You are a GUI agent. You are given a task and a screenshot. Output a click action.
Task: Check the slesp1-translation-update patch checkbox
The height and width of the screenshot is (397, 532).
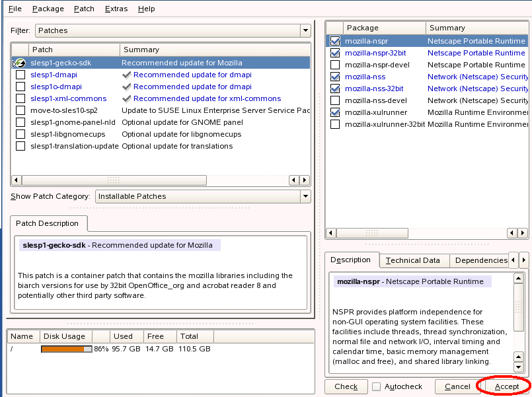(20, 146)
